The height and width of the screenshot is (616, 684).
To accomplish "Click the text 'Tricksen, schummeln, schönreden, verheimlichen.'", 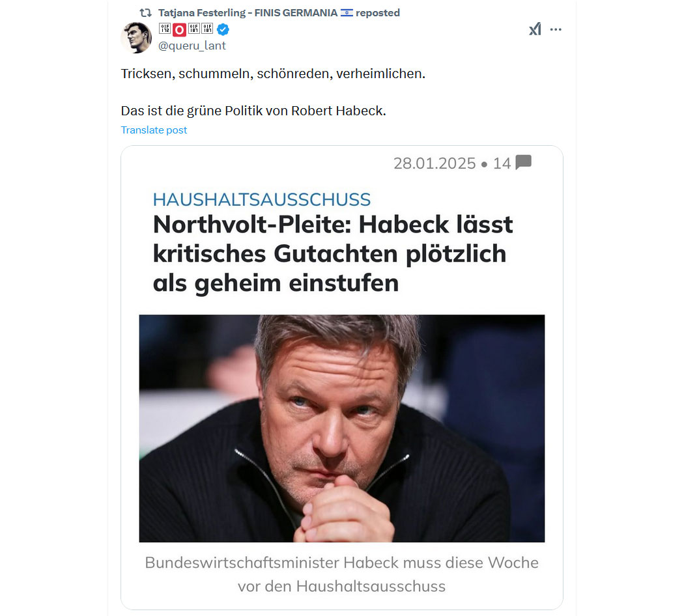I will (x=273, y=74).
